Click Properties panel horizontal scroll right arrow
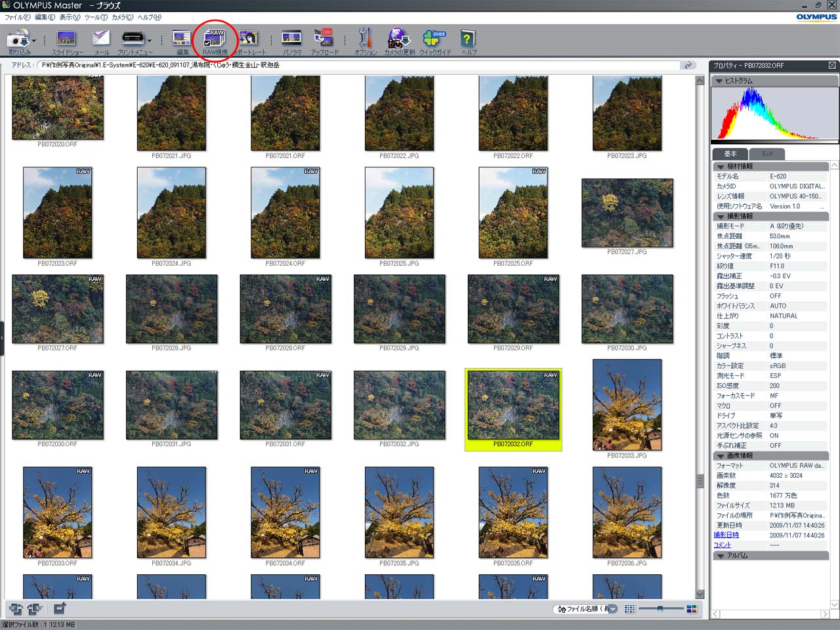 click(x=825, y=614)
